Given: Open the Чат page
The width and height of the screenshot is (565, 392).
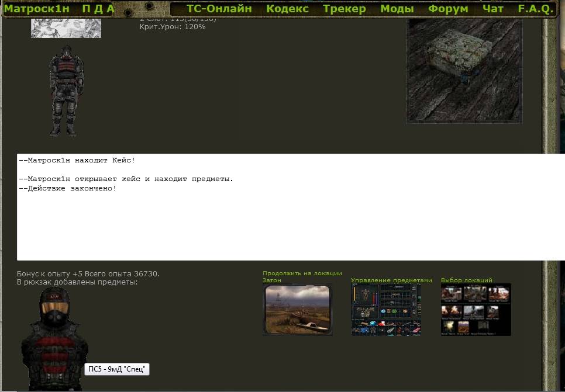Looking at the screenshot, I should tap(492, 9).
